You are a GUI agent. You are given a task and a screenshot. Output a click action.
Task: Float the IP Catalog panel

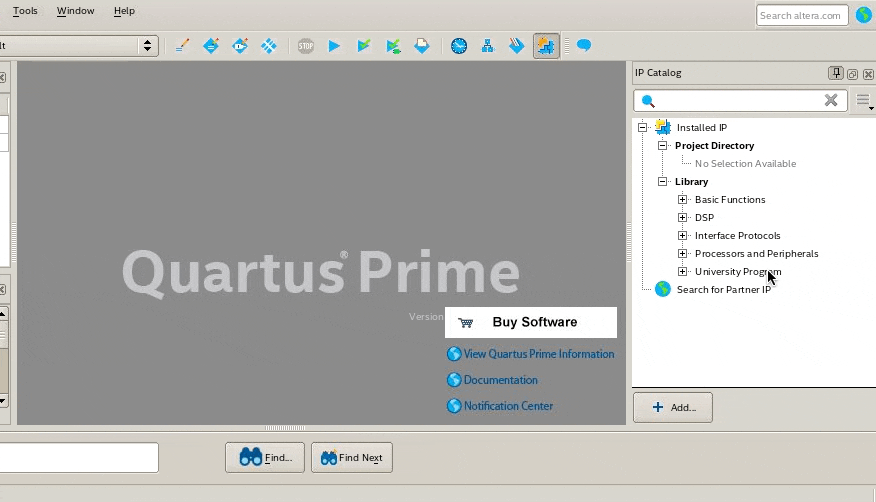[852, 74]
